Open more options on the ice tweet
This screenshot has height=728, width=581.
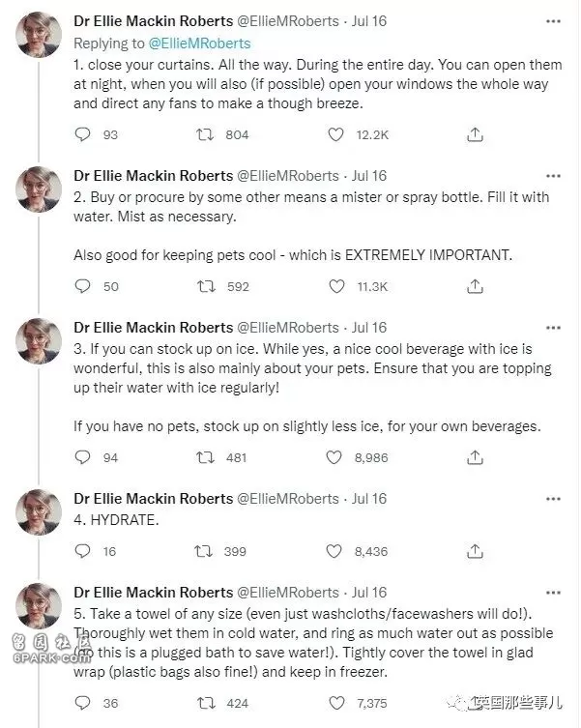[553, 328]
